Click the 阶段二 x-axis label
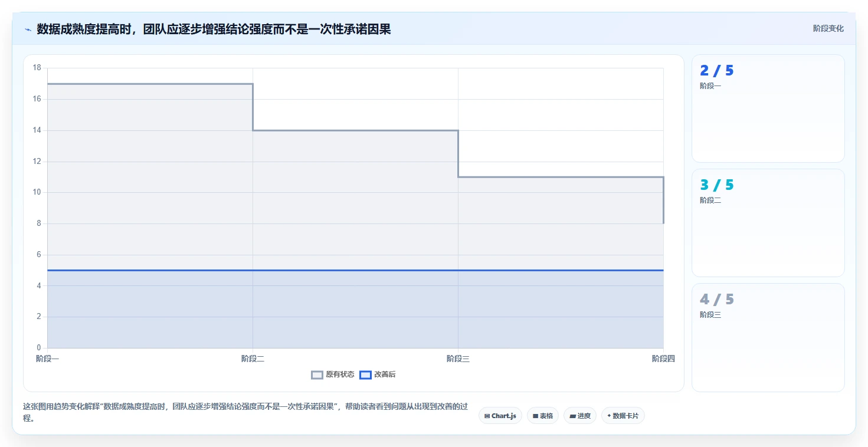Image resolution: width=868 pixels, height=447 pixels. click(253, 359)
